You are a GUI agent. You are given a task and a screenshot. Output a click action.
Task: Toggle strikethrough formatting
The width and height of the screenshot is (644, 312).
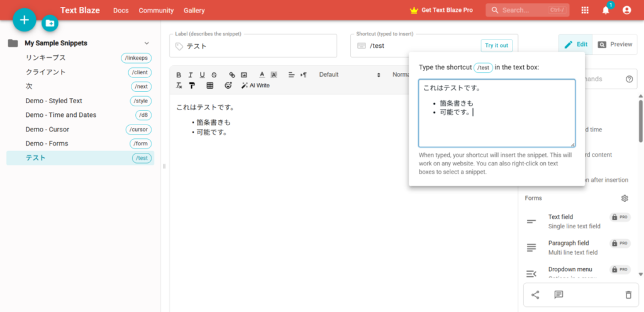(214, 75)
